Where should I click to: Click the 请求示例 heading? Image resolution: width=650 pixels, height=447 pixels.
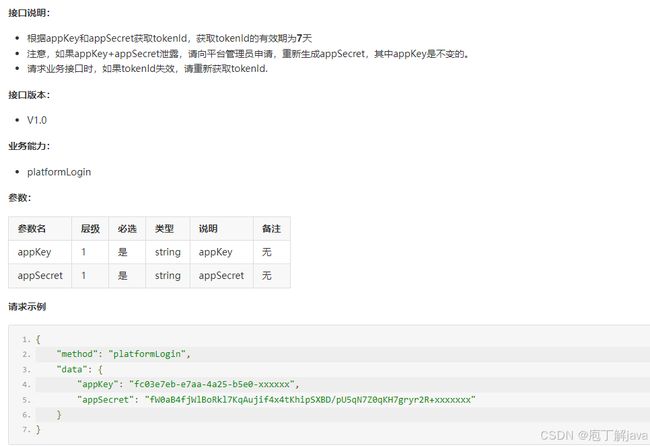[27, 307]
